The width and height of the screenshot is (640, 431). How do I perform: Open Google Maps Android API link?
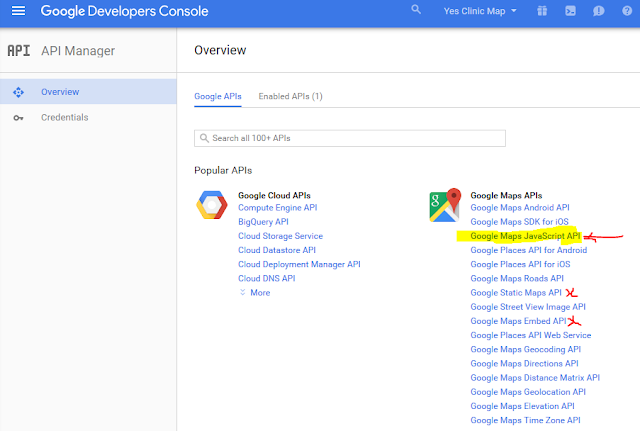click(x=520, y=208)
